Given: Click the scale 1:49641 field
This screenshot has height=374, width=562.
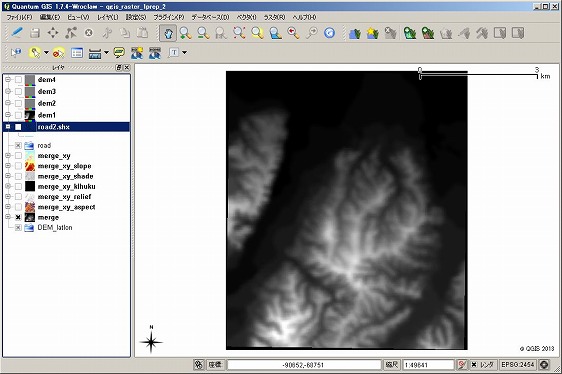Looking at the screenshot, I should tap(428, 365).
